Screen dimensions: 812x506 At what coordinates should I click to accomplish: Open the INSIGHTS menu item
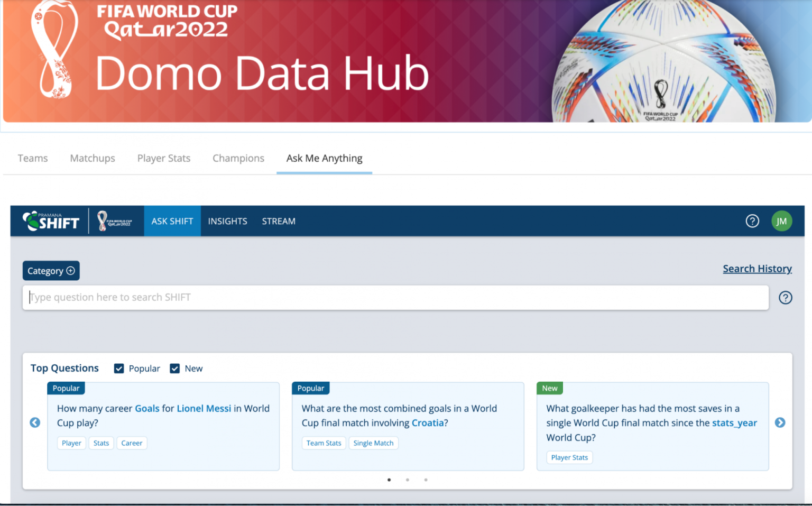point(227,221)
